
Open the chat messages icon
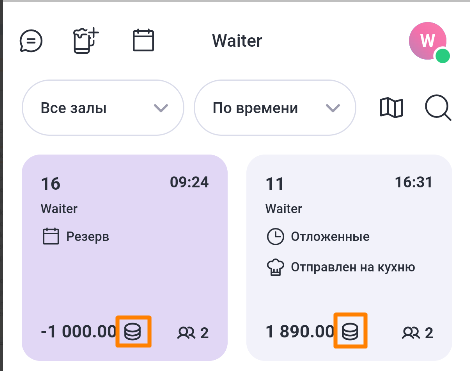pyautogui.click(x=31, y=41)
